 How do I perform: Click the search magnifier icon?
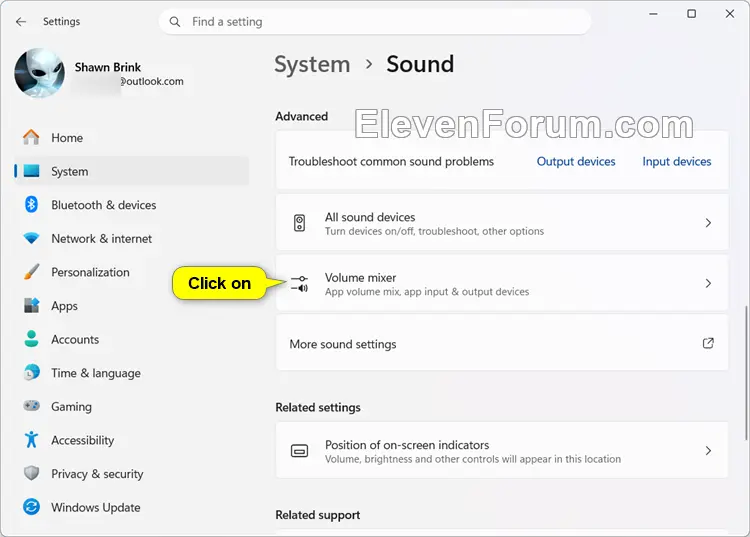click(x=175, y=22)
